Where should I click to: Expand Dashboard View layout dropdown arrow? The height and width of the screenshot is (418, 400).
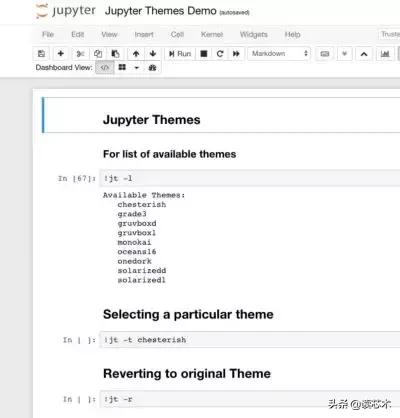(x=136, y=68)
